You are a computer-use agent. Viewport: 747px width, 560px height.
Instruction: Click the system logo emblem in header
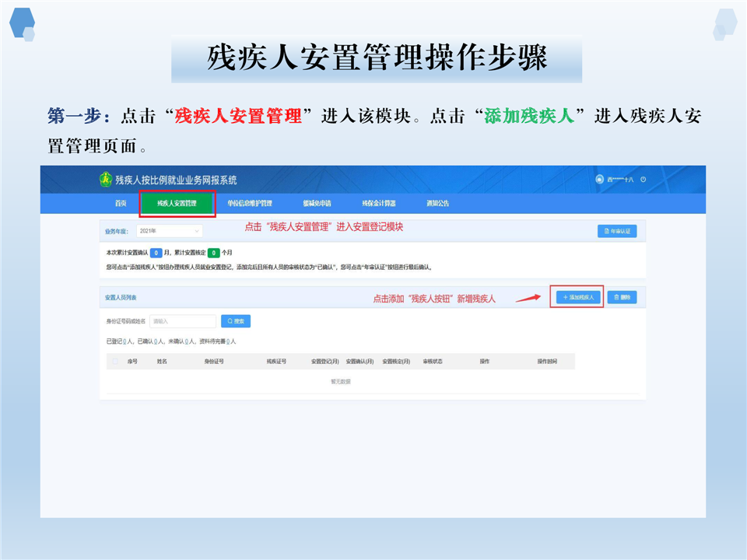106,180
